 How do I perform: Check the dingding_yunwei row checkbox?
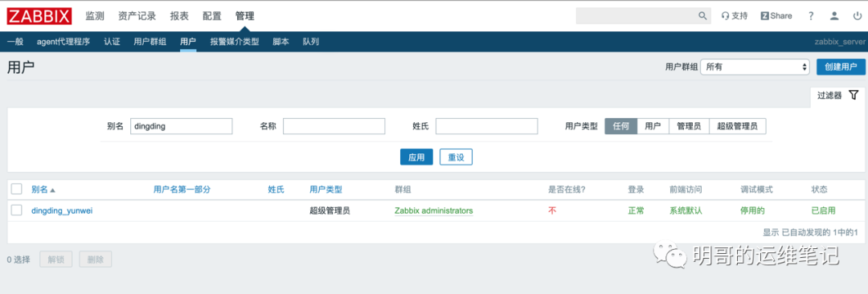coord(17,210)
